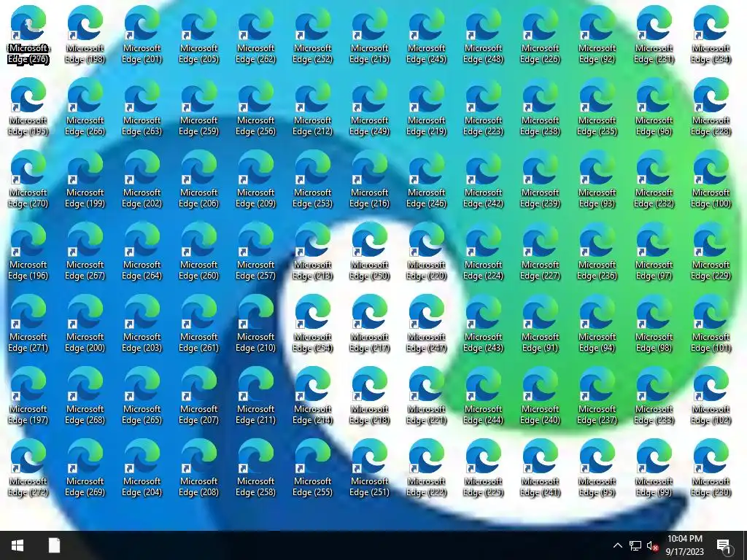Viewport: 747px width, 560px height.
Task: Click the Microsoft Edge (240) icon
Action: pos(540,396)
